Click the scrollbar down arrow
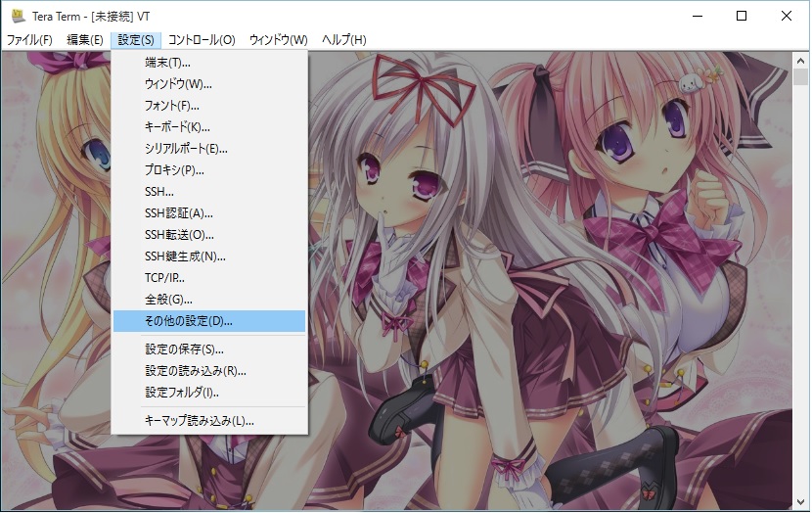This screenshot has height=513, width=812. pos(800,501)
